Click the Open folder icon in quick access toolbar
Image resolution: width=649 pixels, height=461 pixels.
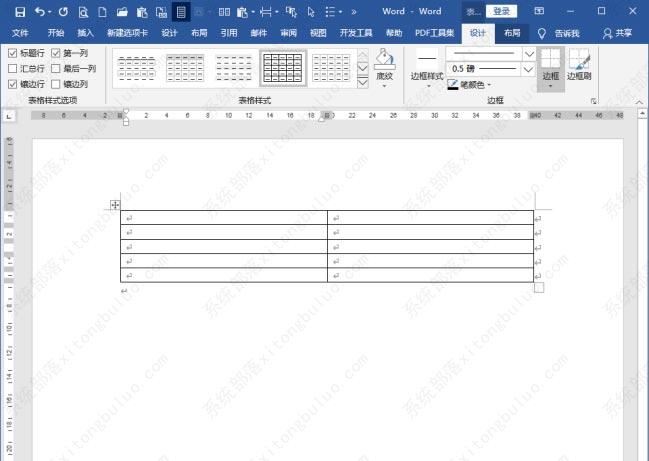122,12
